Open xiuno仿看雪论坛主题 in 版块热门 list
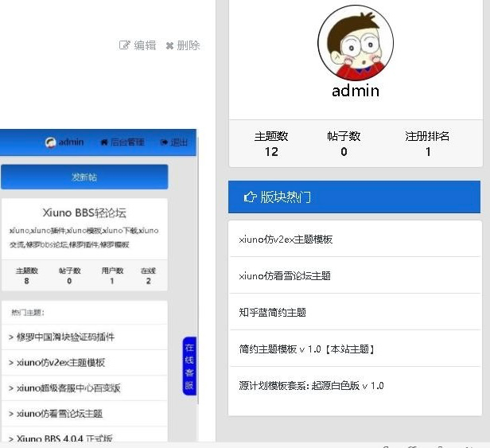This screenshot has height=448, width=490. pos(285,276)
